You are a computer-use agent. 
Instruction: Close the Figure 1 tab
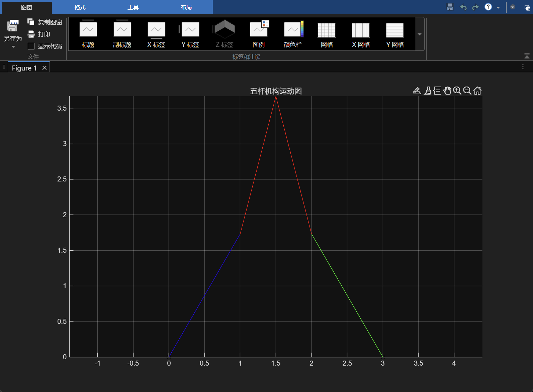(45, 68)
